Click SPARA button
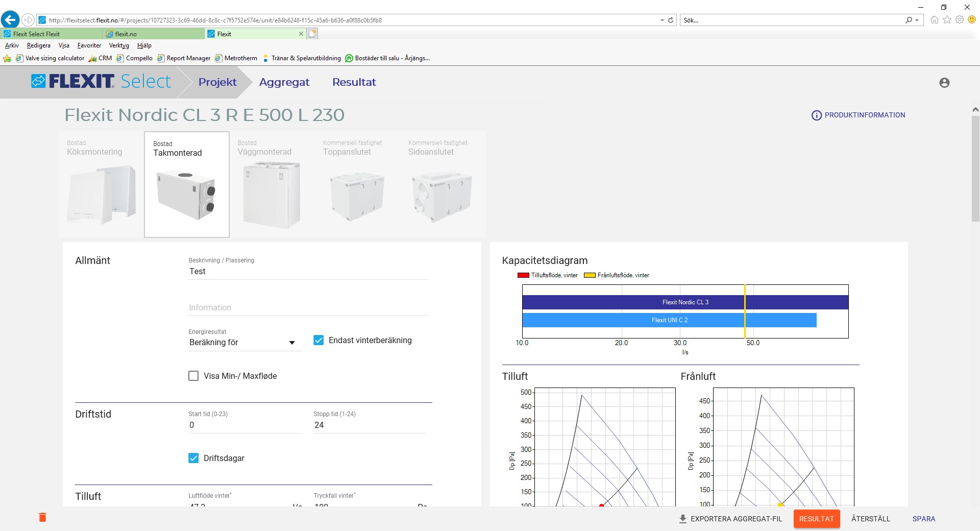The height and width of the screenshot is (531, 980). (x=924, y=519)
